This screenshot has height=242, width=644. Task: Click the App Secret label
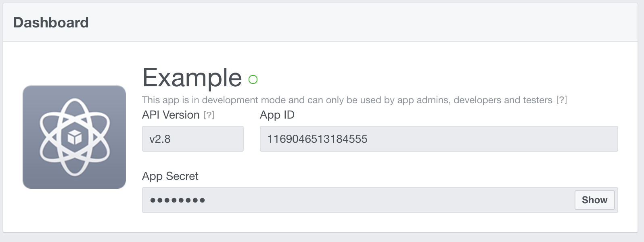point(170,176)
